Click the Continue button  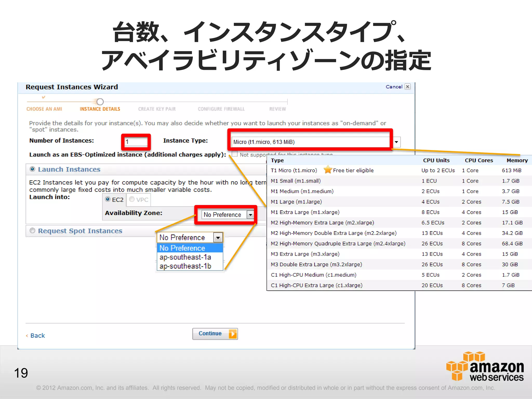215,334
